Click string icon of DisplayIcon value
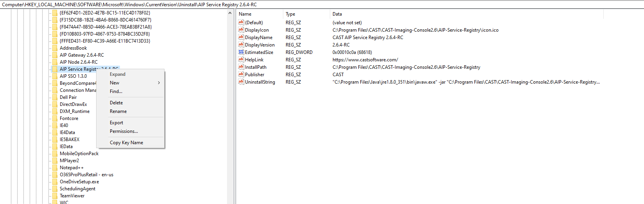Viewport: 644px width, 204px height. tap(241, 30)
